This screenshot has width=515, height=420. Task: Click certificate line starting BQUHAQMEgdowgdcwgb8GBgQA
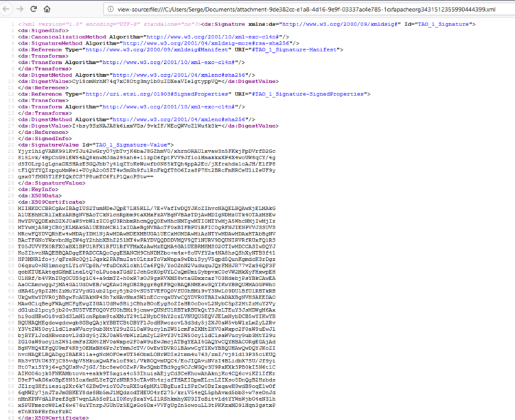tap(146, 323)
